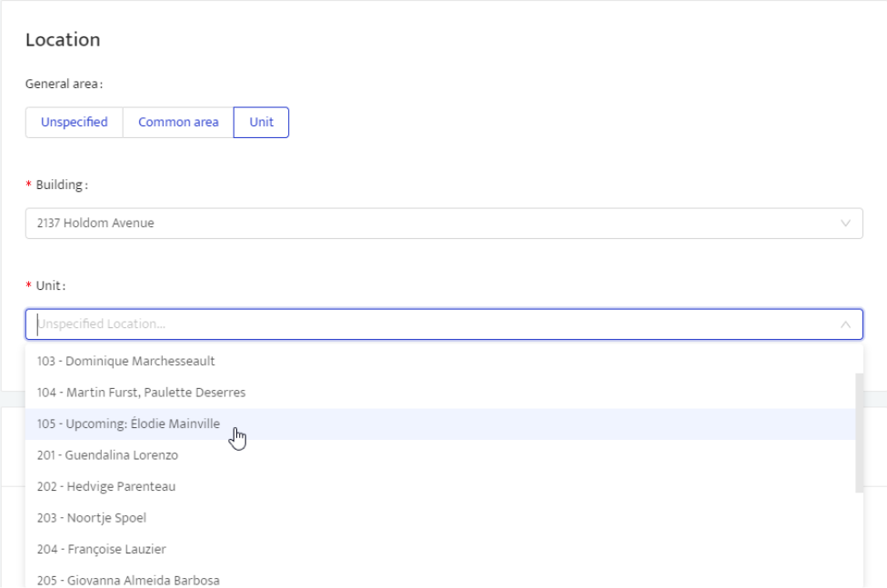Select unit 201 - Guendalina Lorenzo
This screenshot has height=588, width=887.
click(x=107, y=455)
